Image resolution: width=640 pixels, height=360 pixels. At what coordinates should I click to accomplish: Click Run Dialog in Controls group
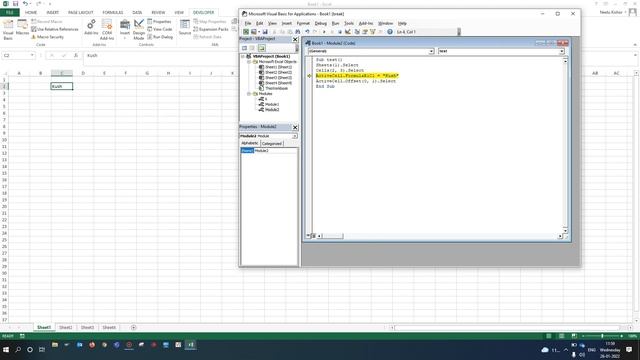[x=160, y=37]
